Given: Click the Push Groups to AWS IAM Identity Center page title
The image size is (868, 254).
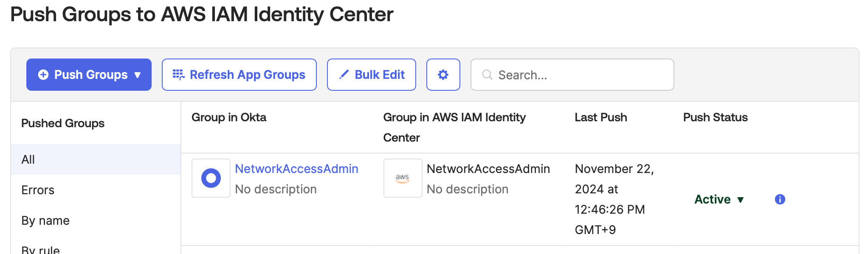Looking at the screenshot, I should (x=202, y=14).
